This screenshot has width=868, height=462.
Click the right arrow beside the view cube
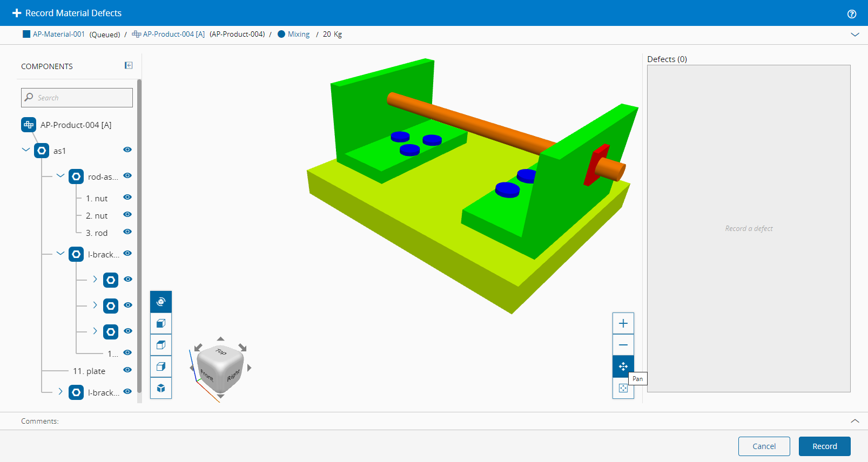pyautogui.click(x=249, y=368)
